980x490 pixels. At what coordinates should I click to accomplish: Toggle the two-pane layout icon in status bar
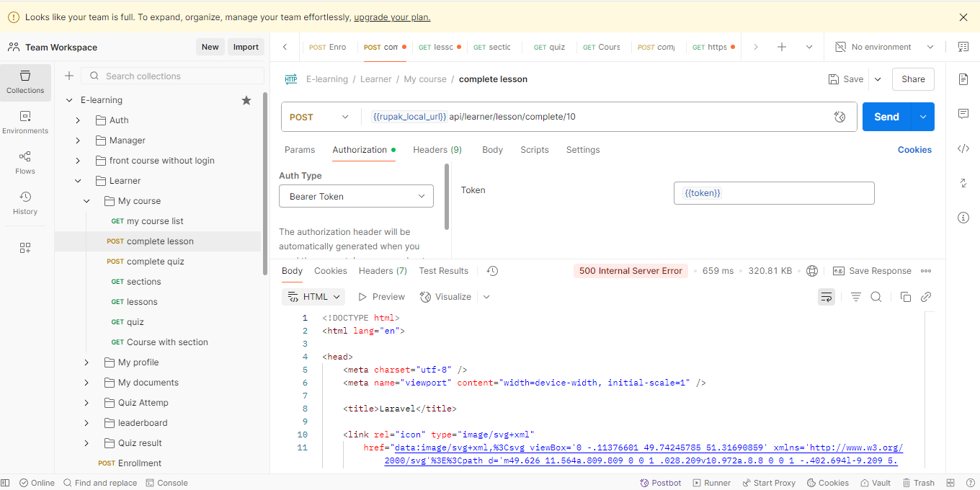(x=950, y=483)
